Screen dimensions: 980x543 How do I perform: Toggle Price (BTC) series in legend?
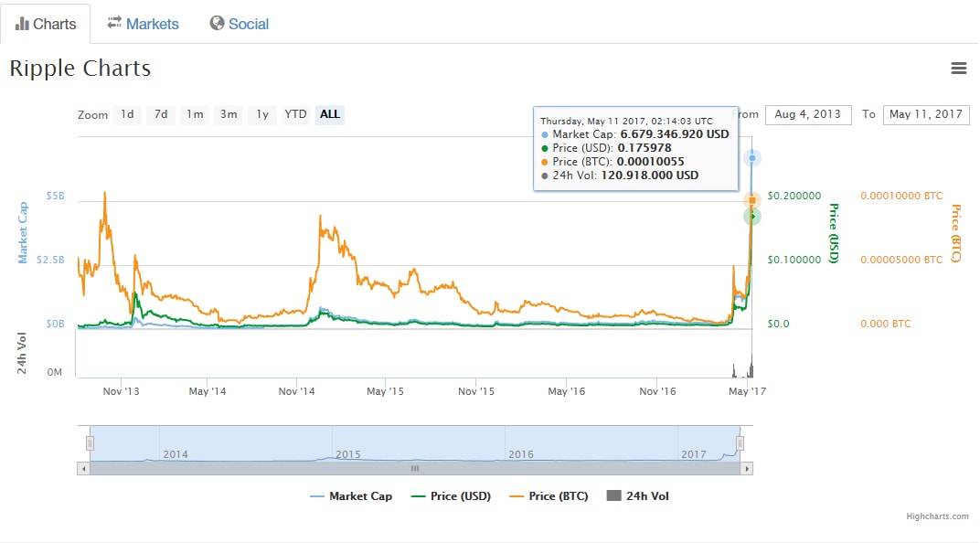tap(549, 496)
